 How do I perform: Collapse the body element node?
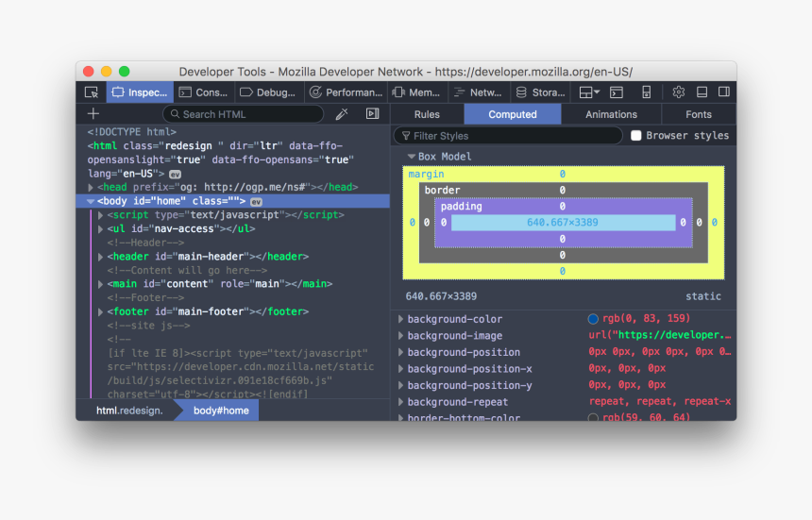[91, 201]
